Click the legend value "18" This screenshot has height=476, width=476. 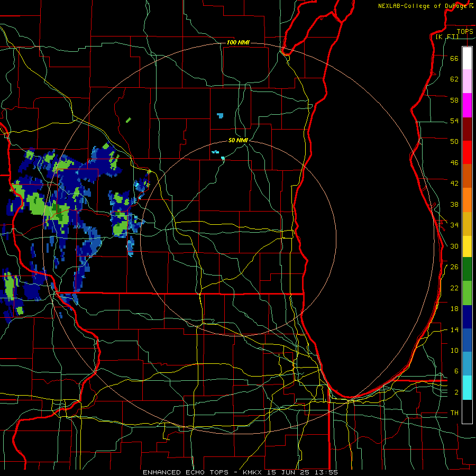[454, 309]
